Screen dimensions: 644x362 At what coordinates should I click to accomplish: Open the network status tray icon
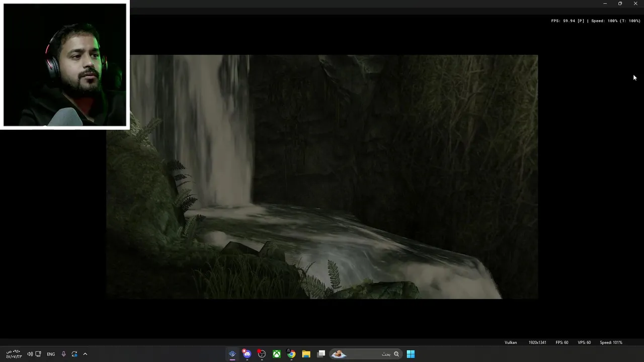click(x=38, y=354)
